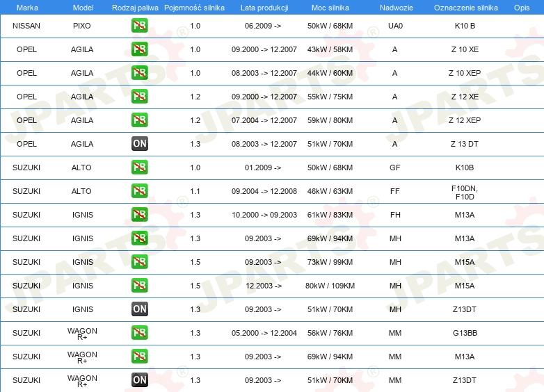Click the diesel ON icon in the Opel Agila row

coord(139,143)
